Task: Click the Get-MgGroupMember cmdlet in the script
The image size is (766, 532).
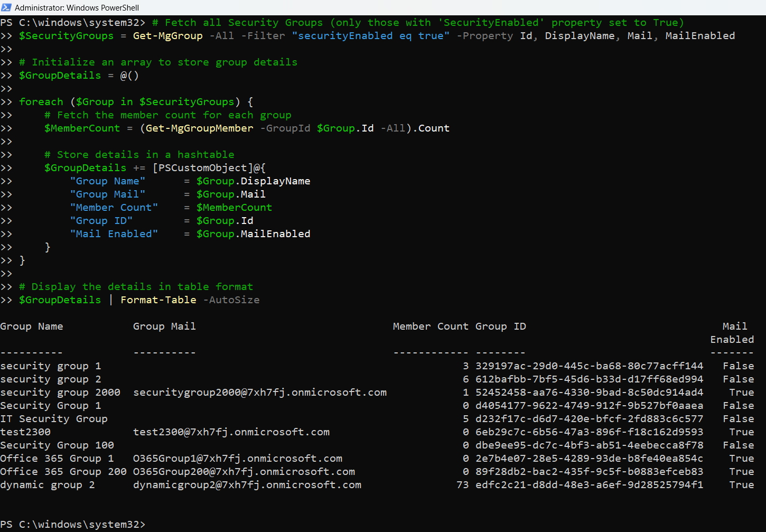Action: point(199,128)
